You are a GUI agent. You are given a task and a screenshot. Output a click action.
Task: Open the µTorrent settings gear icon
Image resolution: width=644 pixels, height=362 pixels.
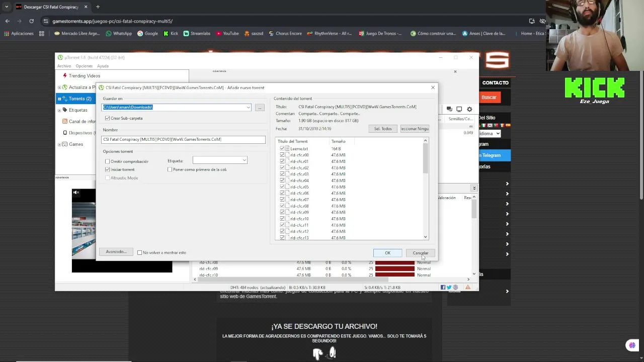(x=469, y=109)
